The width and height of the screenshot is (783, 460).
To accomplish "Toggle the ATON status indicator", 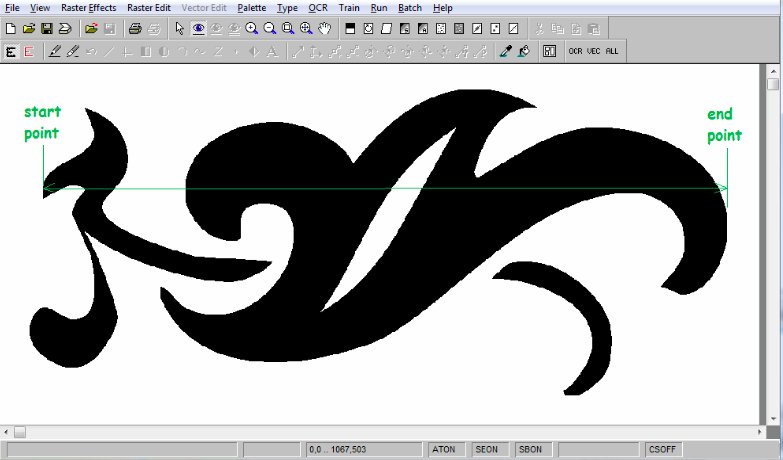I will click(x=444, y=450).
